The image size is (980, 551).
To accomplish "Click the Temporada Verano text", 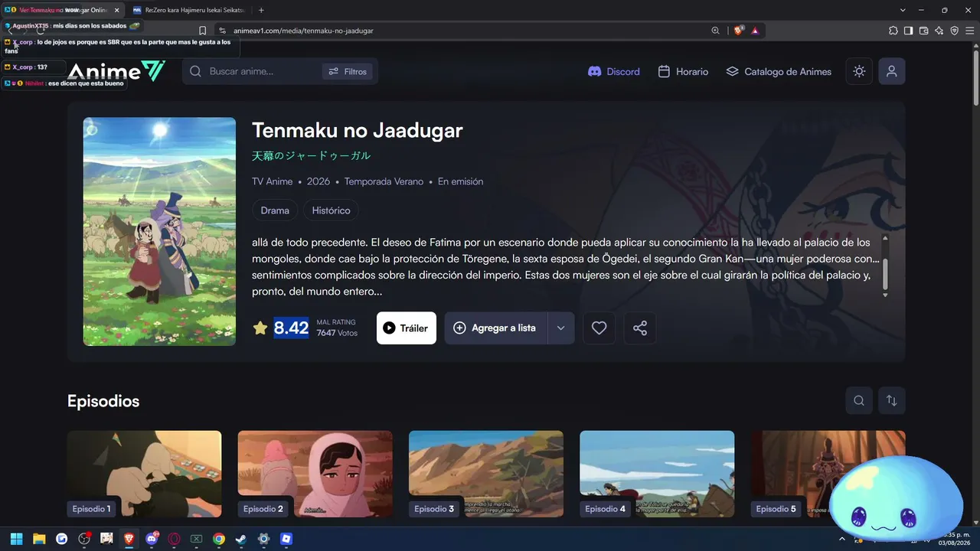I will pyautogui.click(x=384, y=181).
